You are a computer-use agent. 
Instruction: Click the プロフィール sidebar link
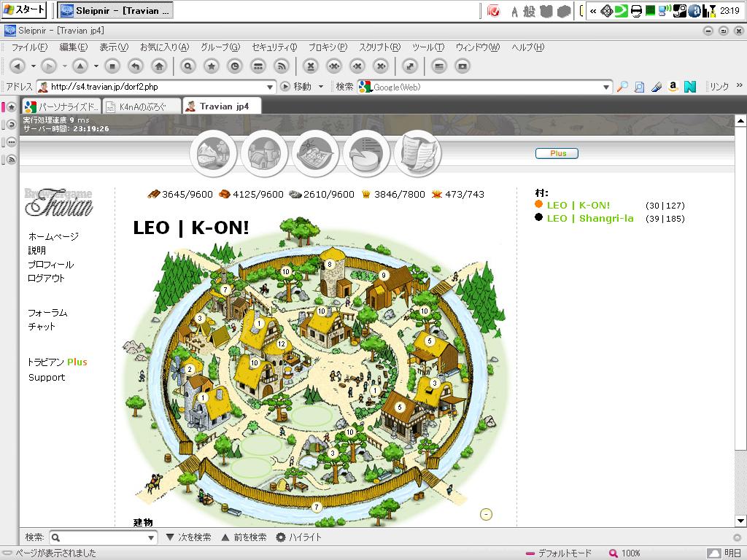(51, 264)
